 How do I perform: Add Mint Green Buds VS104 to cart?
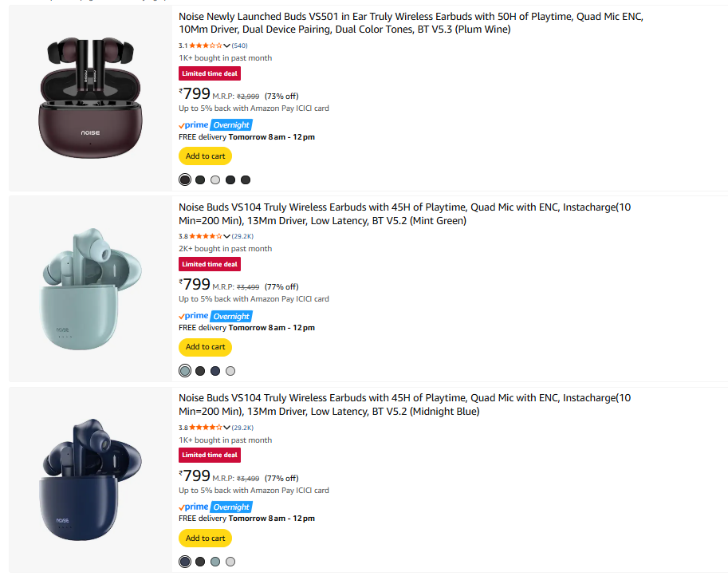[x=205, y=347]
